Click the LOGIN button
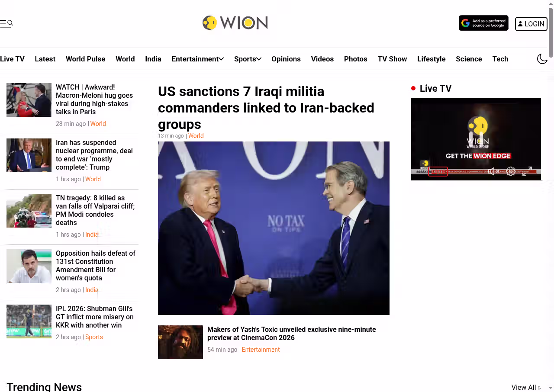Screen dimensions: 554x392 click(531, 24)
